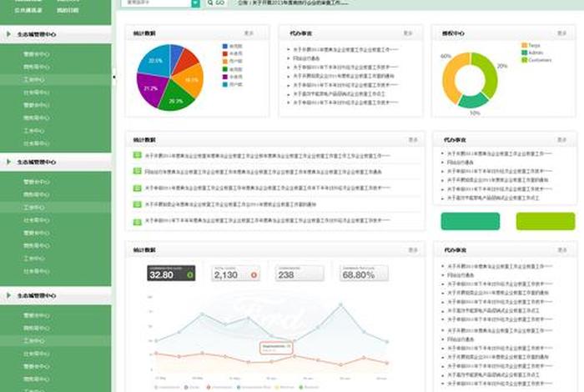Click the purple swatch in the pie legend
Viewport: 584px width, 392px height.
tap(225, 77)
